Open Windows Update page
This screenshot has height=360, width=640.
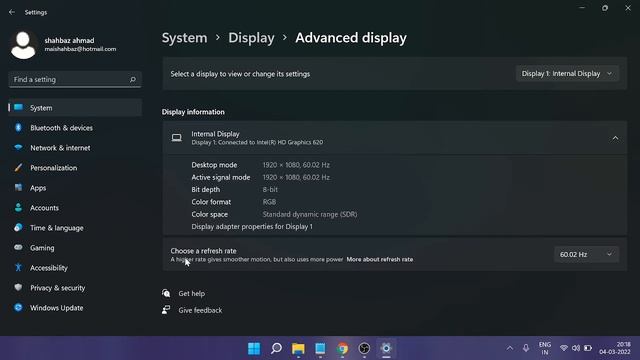pos(75,308)
